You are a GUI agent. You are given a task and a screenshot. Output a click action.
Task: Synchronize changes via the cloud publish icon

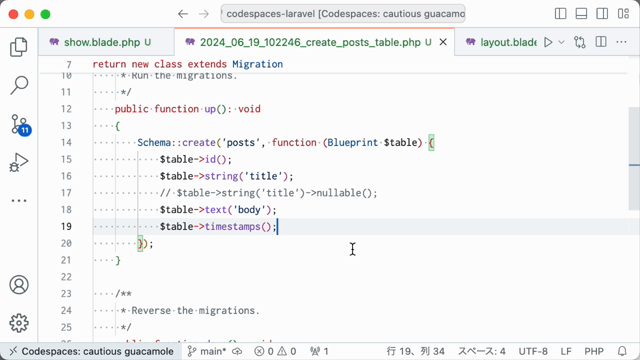click(237, 351)
